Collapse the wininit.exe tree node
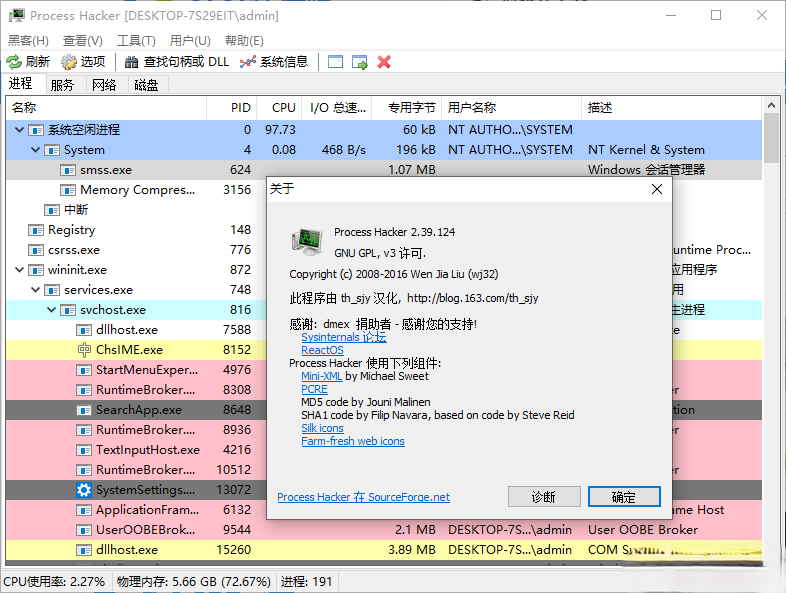This screenshot has width=786, height=593. click(20, 270)
